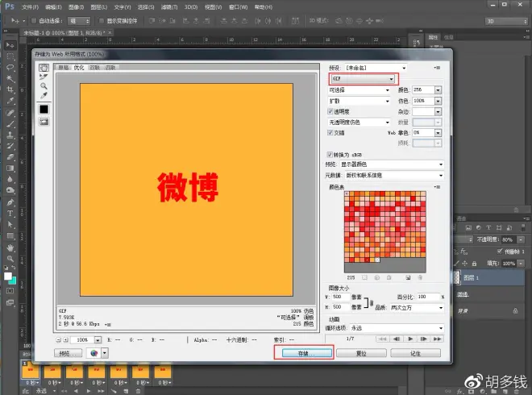This screenshot has width=532, height=395.
Task: Click the 复位 reset button
Action: click(x=361, y=353)
